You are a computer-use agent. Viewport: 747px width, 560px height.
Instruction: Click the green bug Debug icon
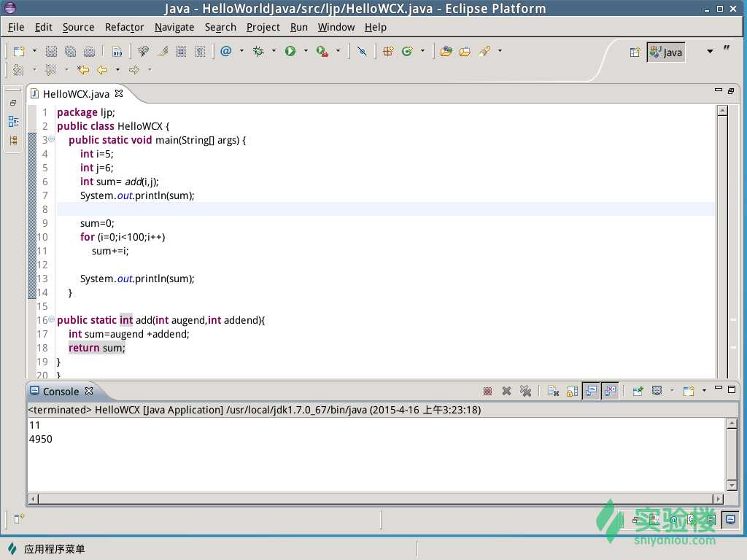258,51
